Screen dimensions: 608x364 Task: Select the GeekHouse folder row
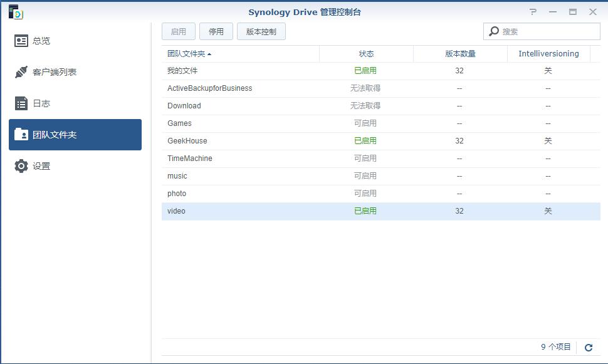(x=187, y=141)
